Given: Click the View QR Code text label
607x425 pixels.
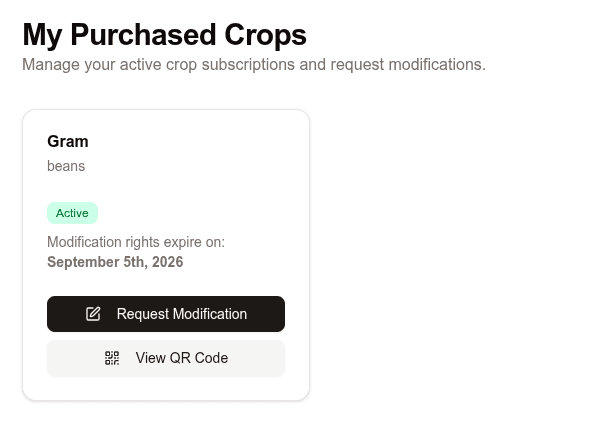Looking at the screenshot, I should (182, 358).
